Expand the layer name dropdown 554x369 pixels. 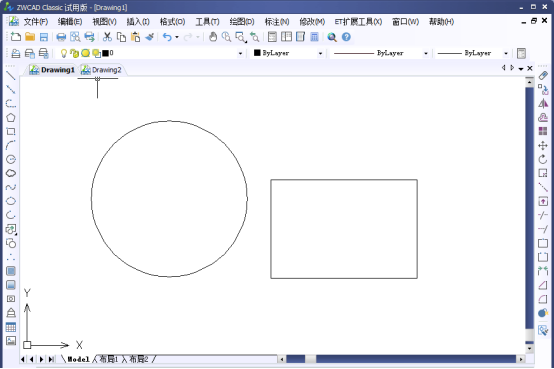coord(240,53)
